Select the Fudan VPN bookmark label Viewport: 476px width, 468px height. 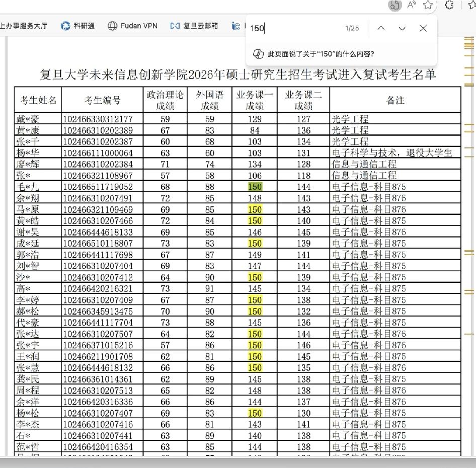coord(139,26)
